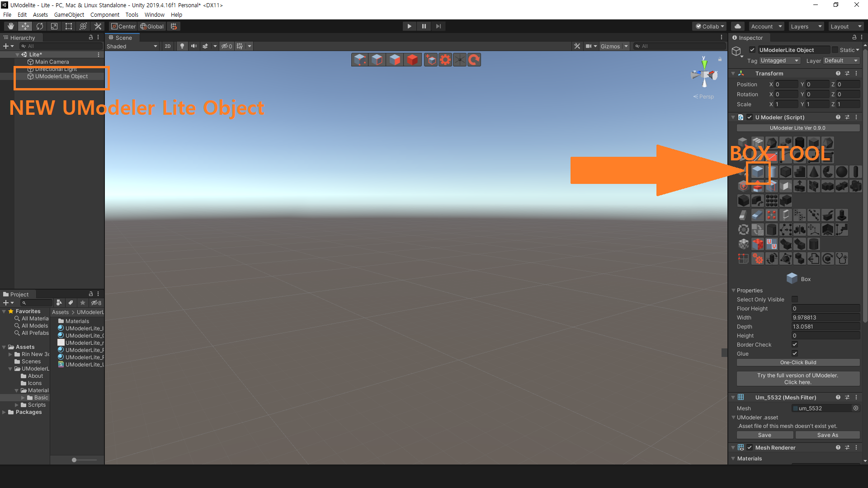Toggle 2D scene view mode
This screenshot has height=488, width=868.
point(168,46)
